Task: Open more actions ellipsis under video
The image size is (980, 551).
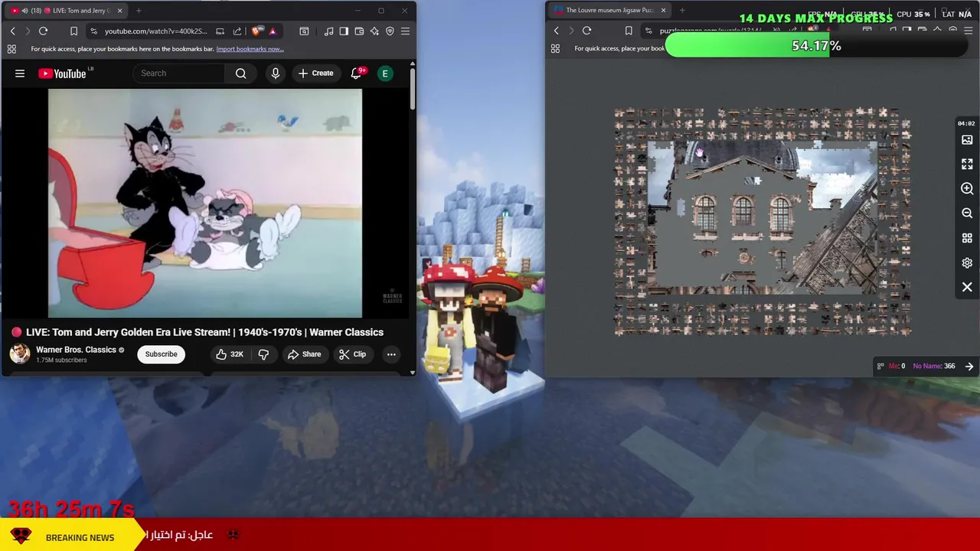Action: coord(391,354)
